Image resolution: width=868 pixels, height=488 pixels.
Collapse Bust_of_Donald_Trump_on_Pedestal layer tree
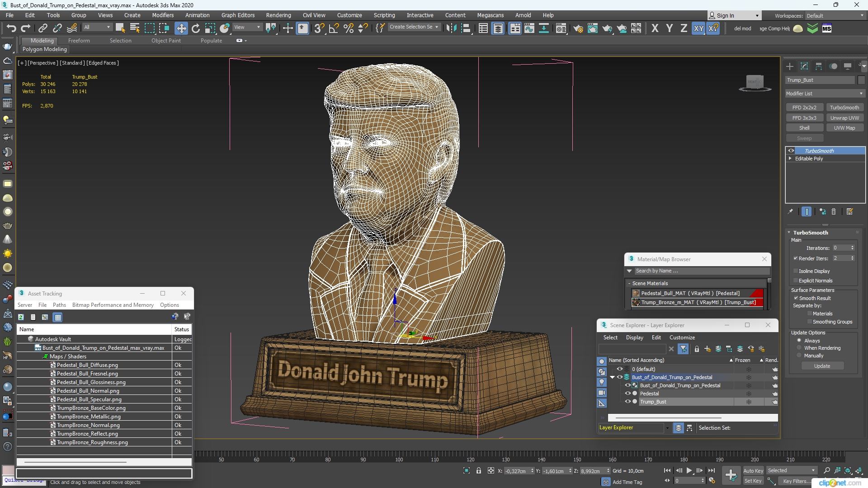pos(613,377)
